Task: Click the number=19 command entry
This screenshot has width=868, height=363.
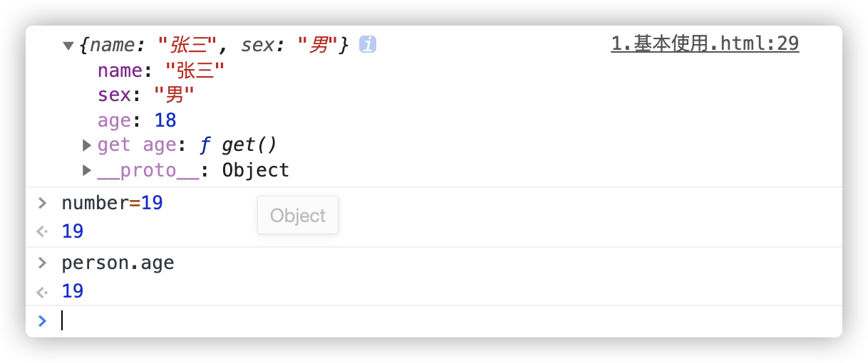Action: (x=113, y=203)
